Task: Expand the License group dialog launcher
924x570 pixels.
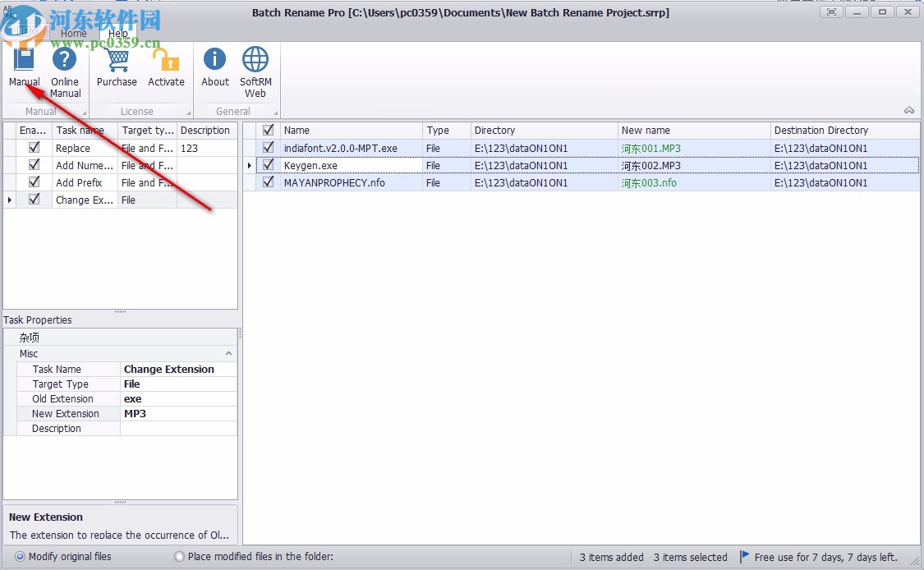Action: click(188, 113)
